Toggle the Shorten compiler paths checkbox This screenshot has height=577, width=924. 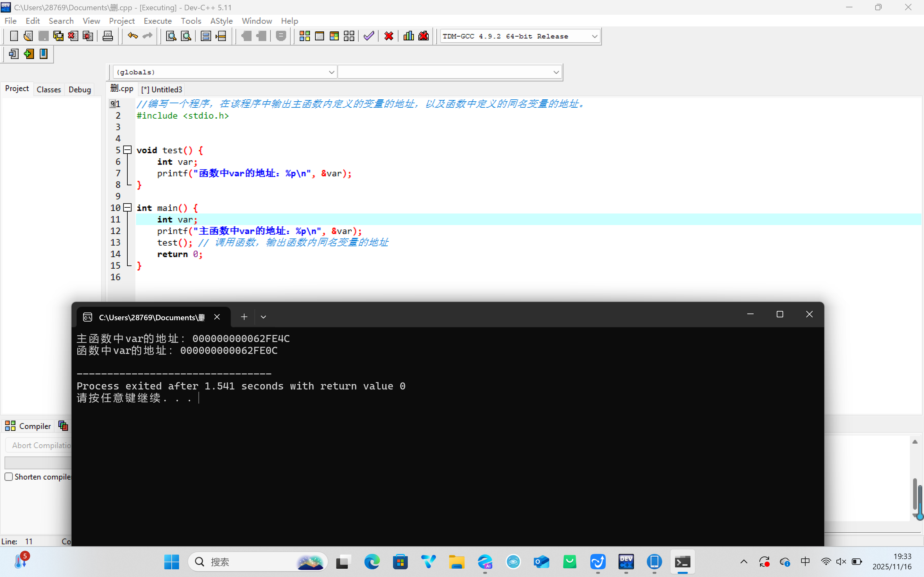click(x=9, y=477)
